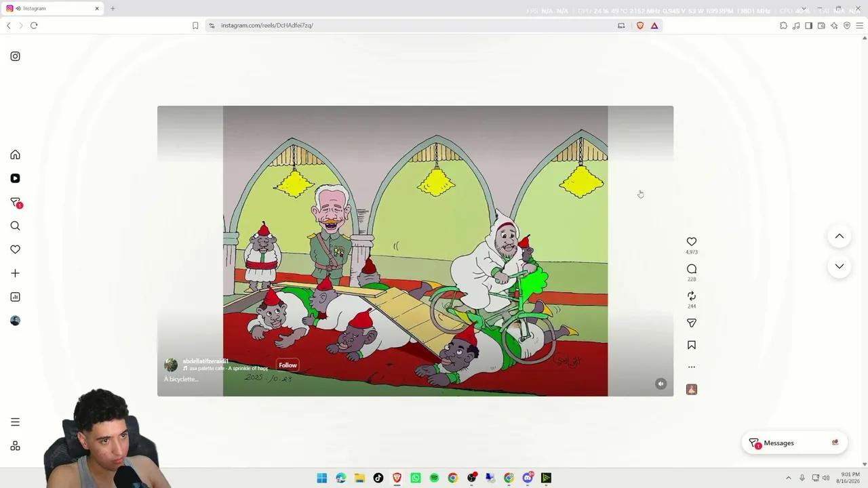
Task: Open Leo AI assistant icon
Action: (834, 26)
